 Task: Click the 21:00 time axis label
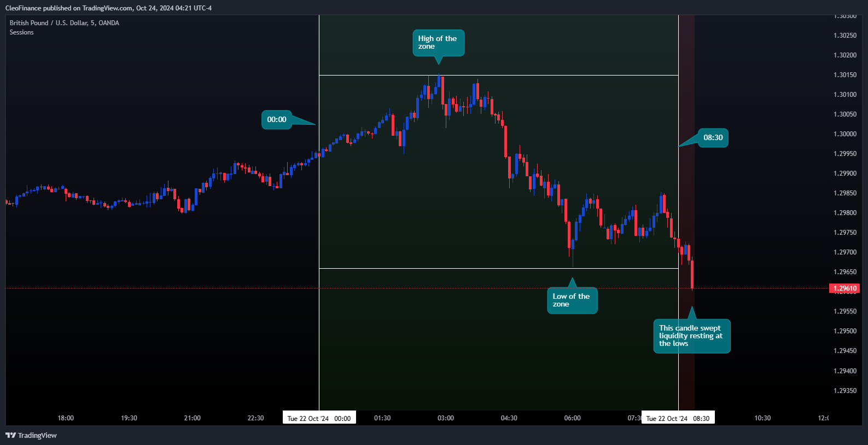click(193, 418)
